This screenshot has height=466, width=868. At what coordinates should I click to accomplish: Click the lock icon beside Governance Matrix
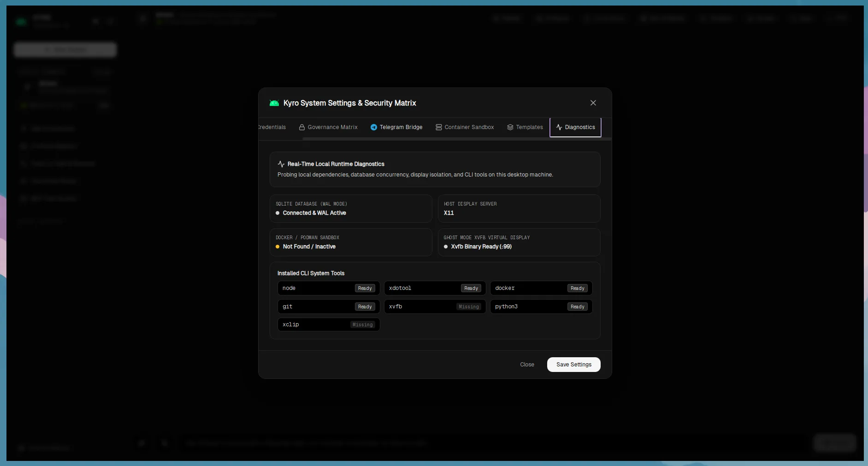coord(302,127)
